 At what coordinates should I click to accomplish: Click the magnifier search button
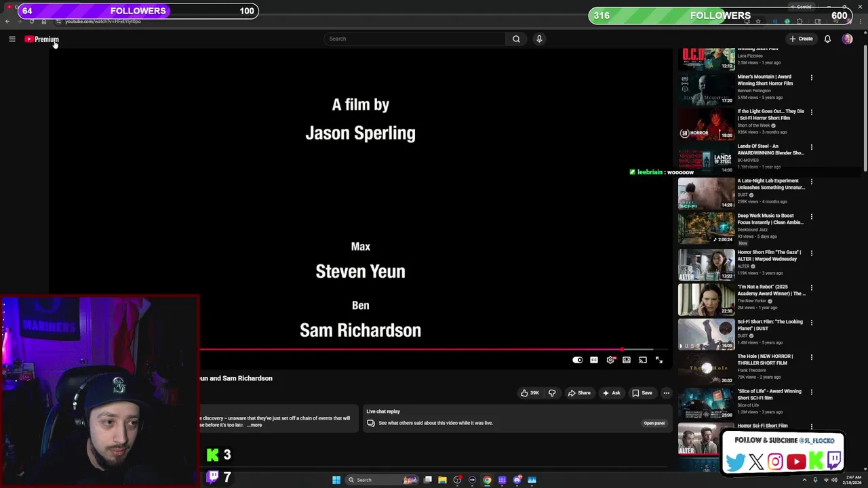(516, 39)
